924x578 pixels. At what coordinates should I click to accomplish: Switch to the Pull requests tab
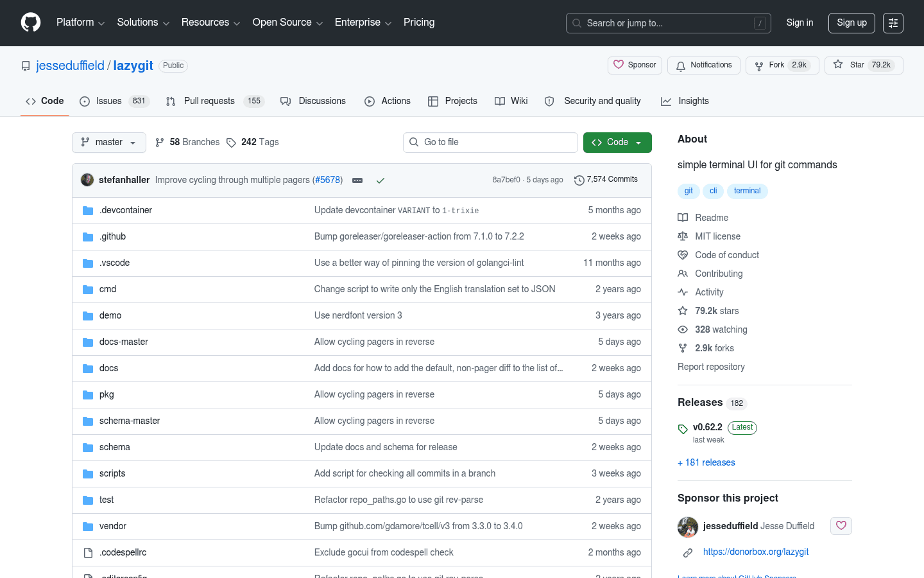[x=215, y=101]
